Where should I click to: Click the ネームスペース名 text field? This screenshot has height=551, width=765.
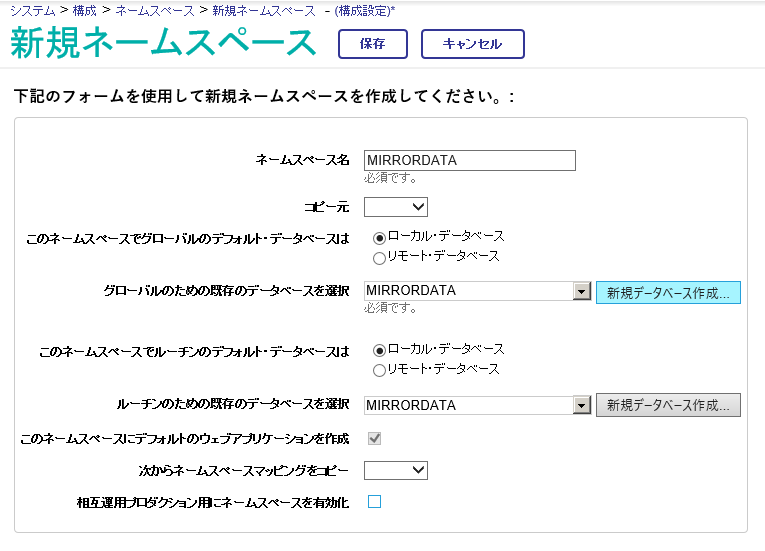[470, 160]
